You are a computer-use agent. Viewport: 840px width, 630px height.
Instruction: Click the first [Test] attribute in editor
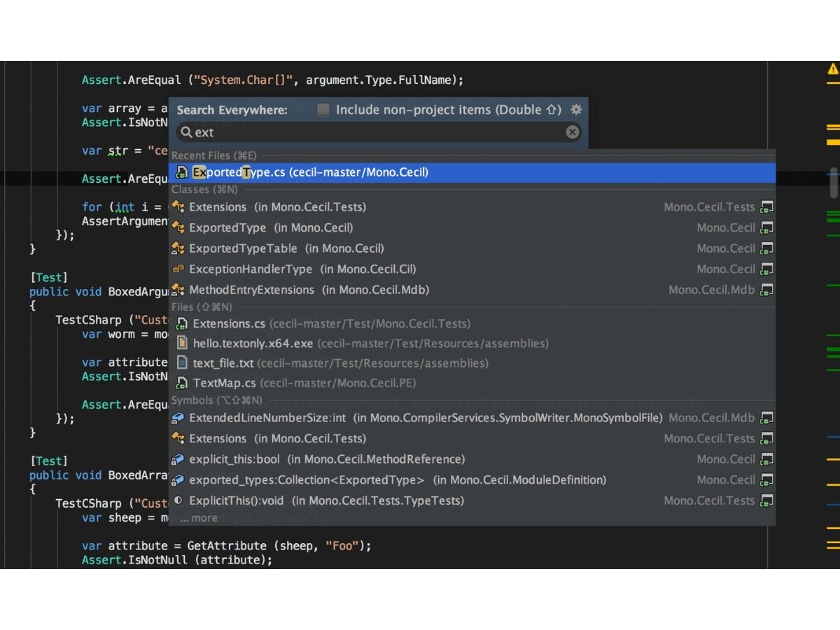pos(49,277)
